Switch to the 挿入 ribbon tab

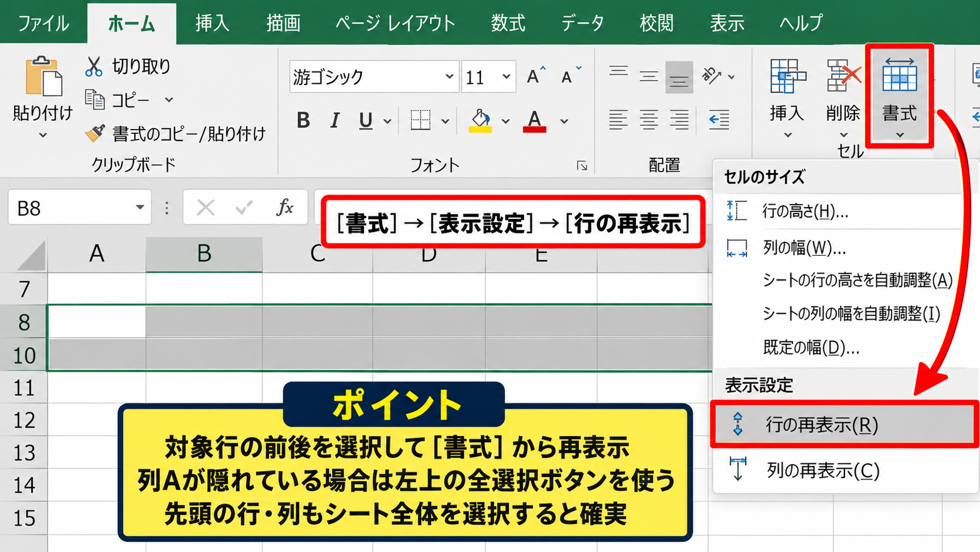212,23
